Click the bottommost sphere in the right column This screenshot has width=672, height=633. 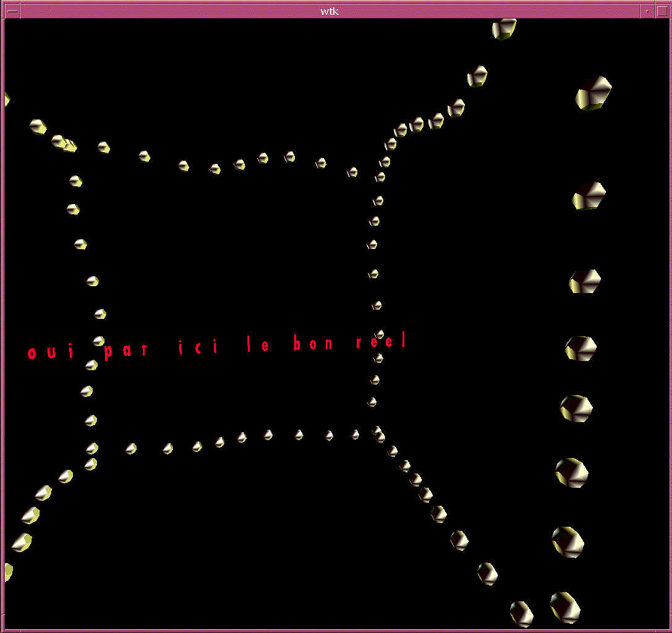point(564,604)
